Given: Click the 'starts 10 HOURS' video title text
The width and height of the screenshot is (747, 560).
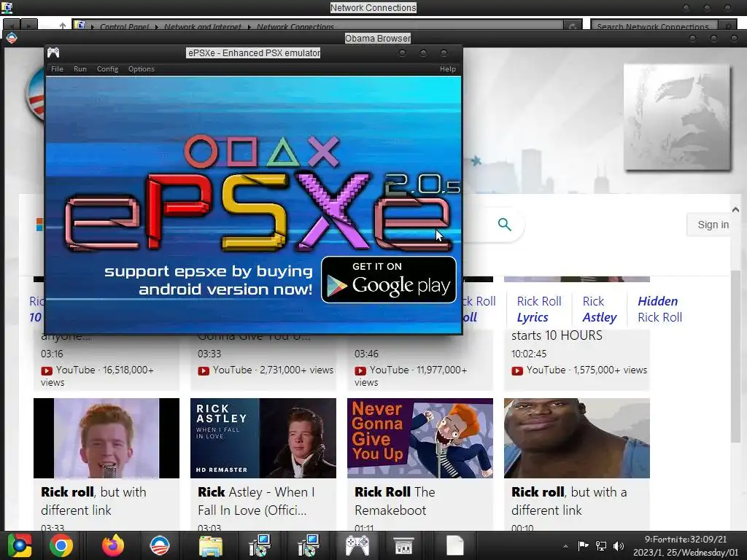Looking at the screenshot, I should click(557, 335).
